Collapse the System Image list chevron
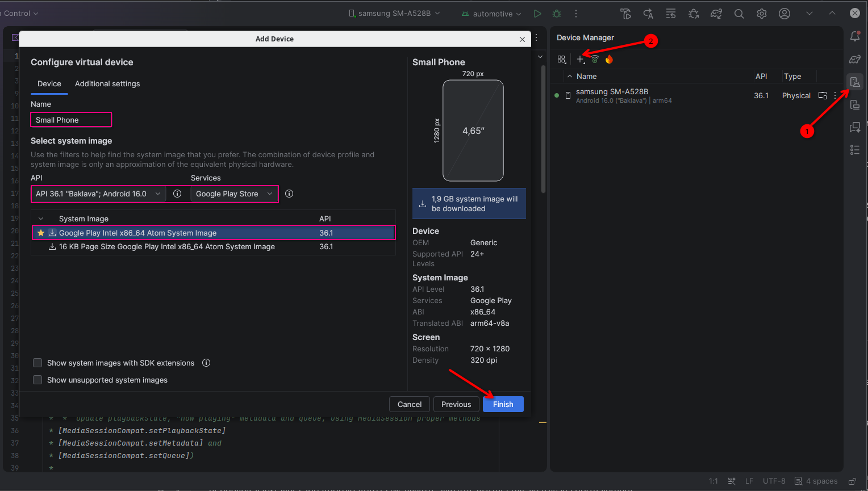 [41, 219]
